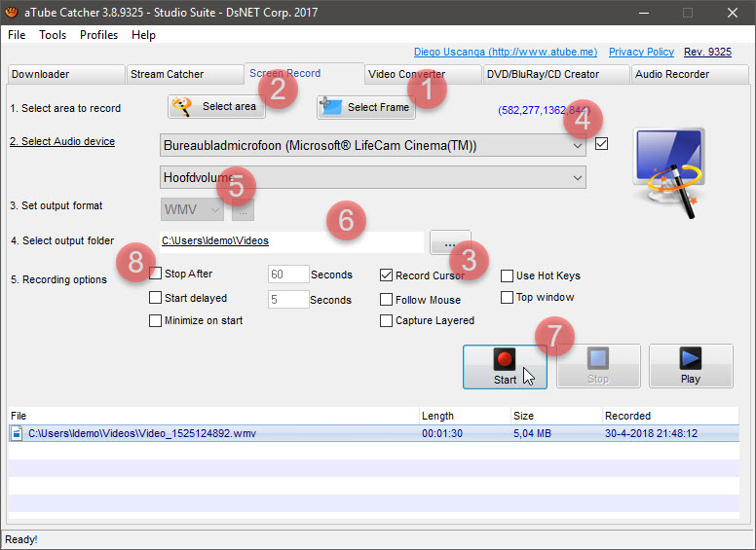Viewport: 756px width, 550px height.
Task: Click the Ready! status bar text
Action: (21, 539)
